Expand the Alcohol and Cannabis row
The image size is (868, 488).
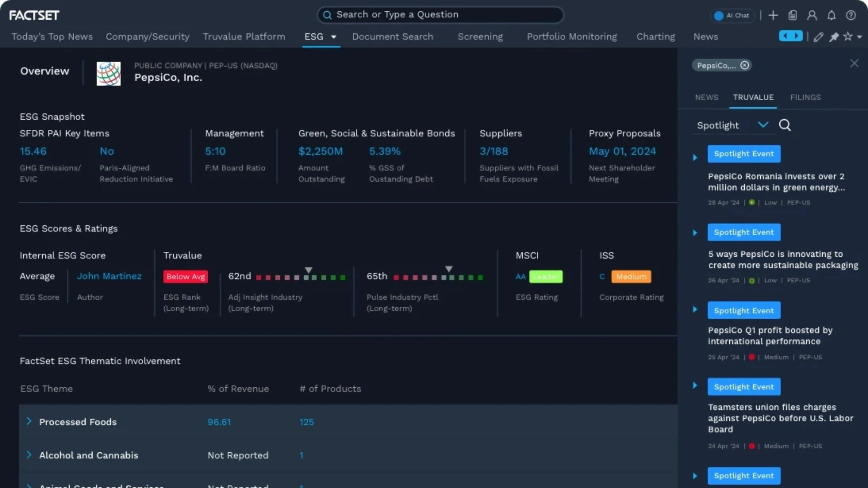click(x=29, y=455)
